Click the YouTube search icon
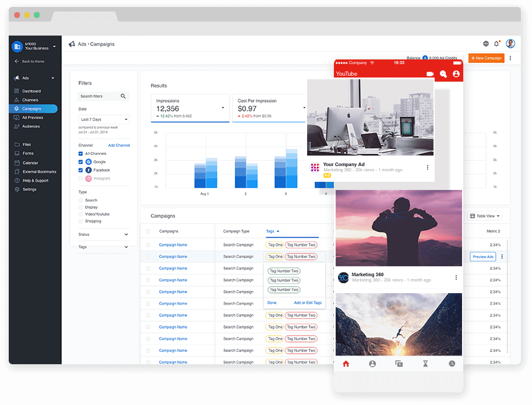The image size is (532, 405). [x=443, y=74]
